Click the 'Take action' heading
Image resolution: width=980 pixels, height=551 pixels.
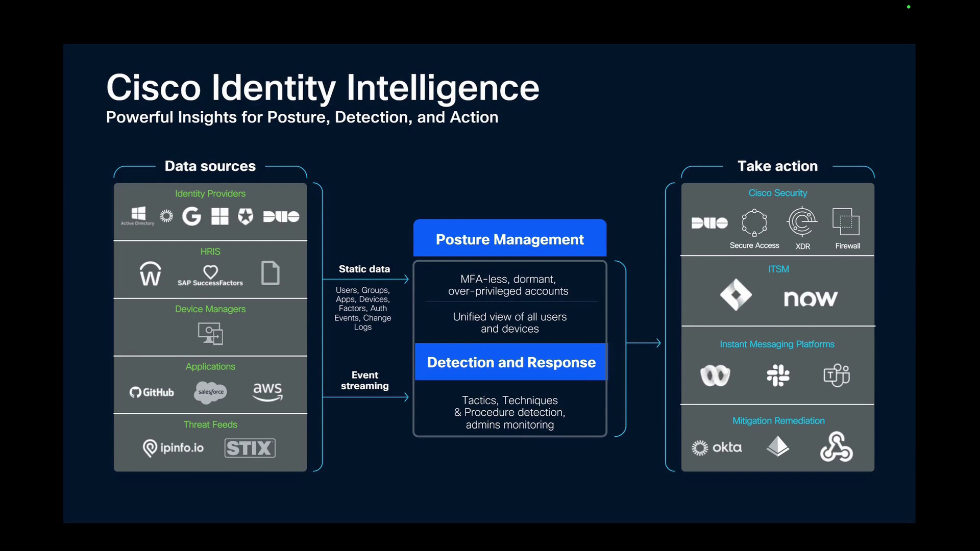(777, 166)
